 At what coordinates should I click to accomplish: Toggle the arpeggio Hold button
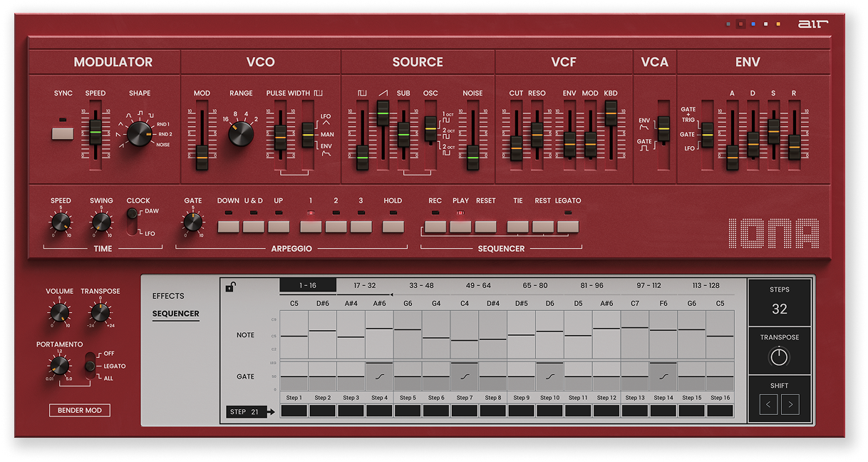(x=393, y=227)
